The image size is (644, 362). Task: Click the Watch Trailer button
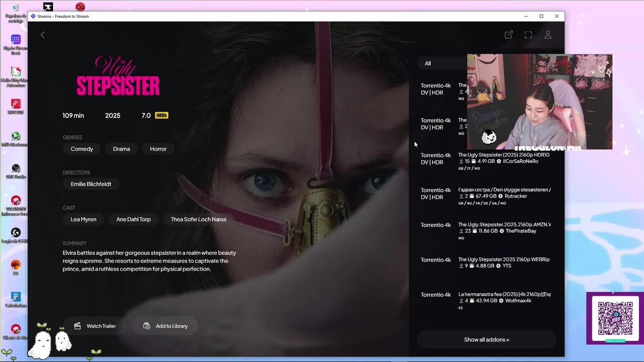coord(95,326)
